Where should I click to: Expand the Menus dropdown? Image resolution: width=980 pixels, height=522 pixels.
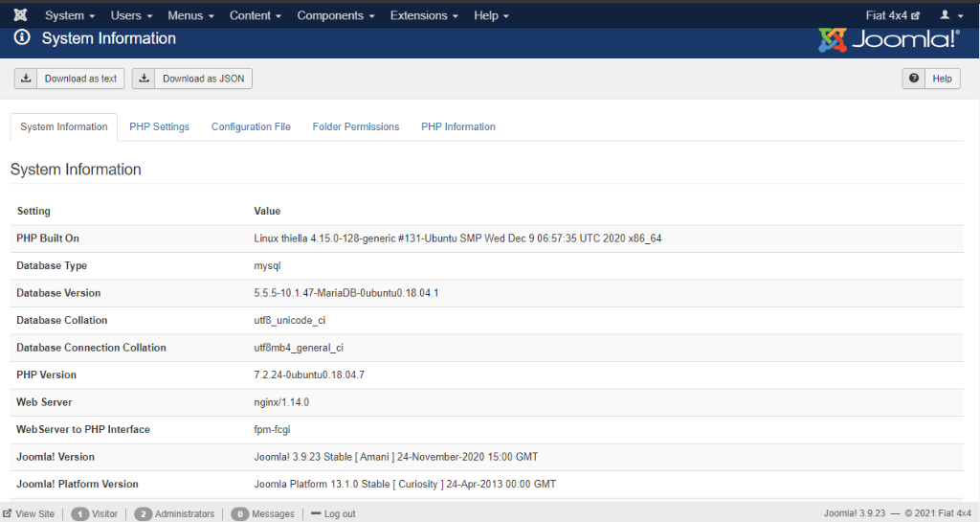tap(190, 15)
